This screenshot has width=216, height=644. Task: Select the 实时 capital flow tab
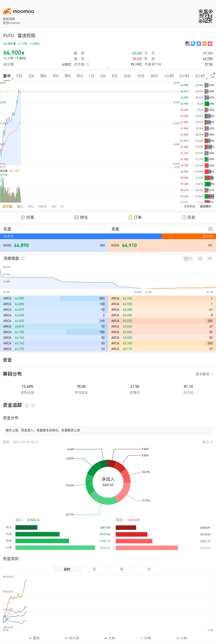(67, 569)
